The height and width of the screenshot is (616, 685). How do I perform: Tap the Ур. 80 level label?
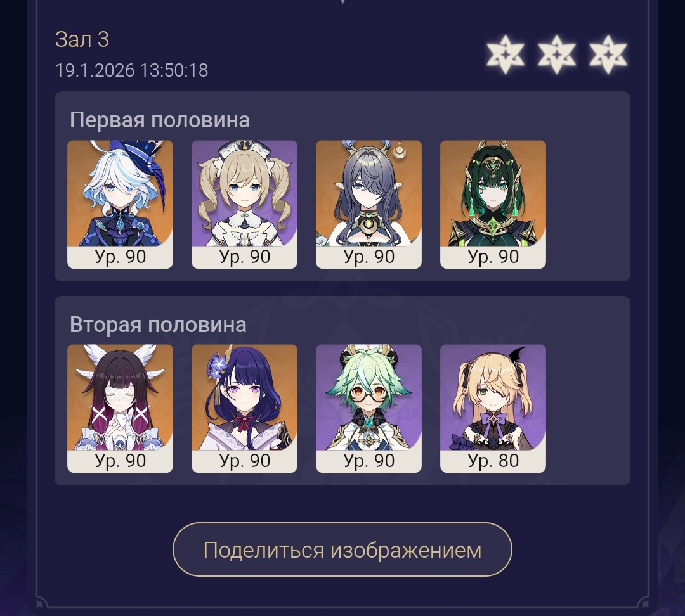pyautogui.click(x=493, y=461)
